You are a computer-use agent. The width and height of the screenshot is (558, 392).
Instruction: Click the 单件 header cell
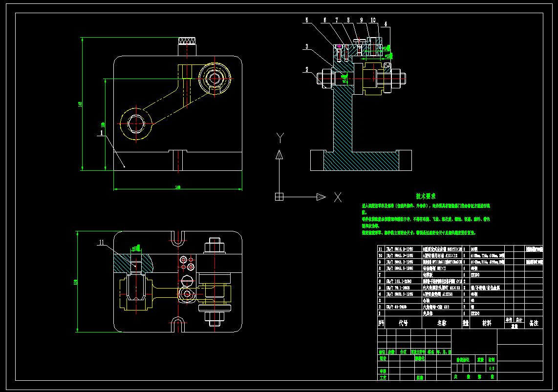[509, 320]
